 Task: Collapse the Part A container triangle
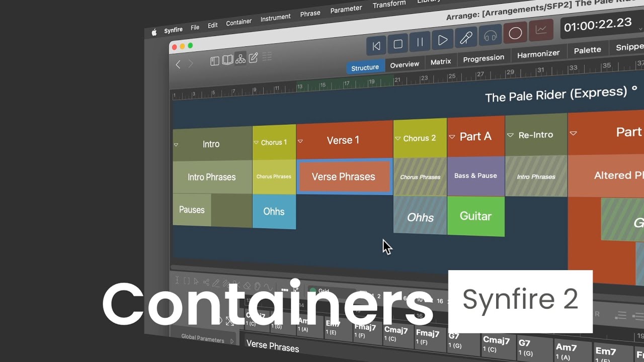point(452,136)
